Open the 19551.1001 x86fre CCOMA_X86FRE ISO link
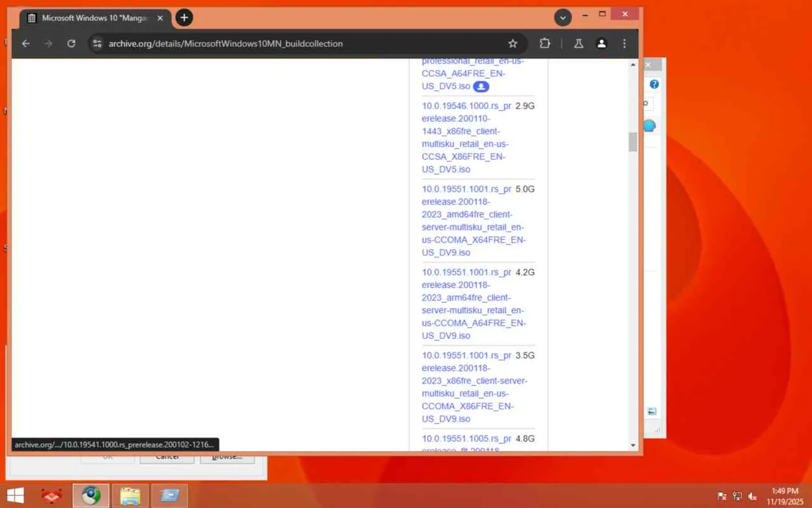 475,387
